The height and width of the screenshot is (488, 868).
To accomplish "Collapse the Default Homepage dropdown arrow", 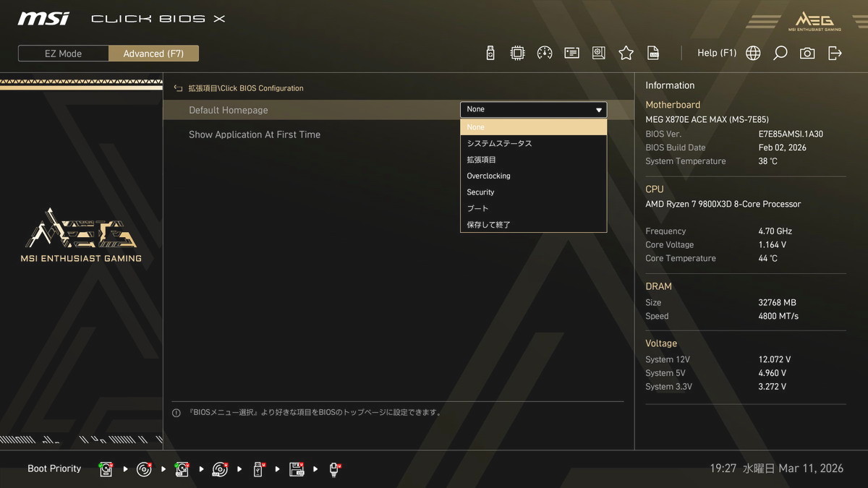I will 599,110.
